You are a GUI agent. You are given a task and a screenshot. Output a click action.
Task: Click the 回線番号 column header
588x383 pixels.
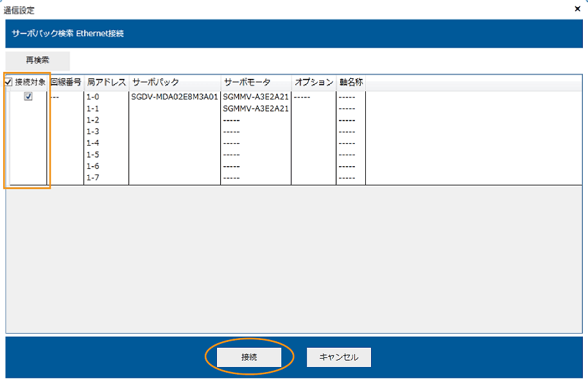[x=65, y=83]
